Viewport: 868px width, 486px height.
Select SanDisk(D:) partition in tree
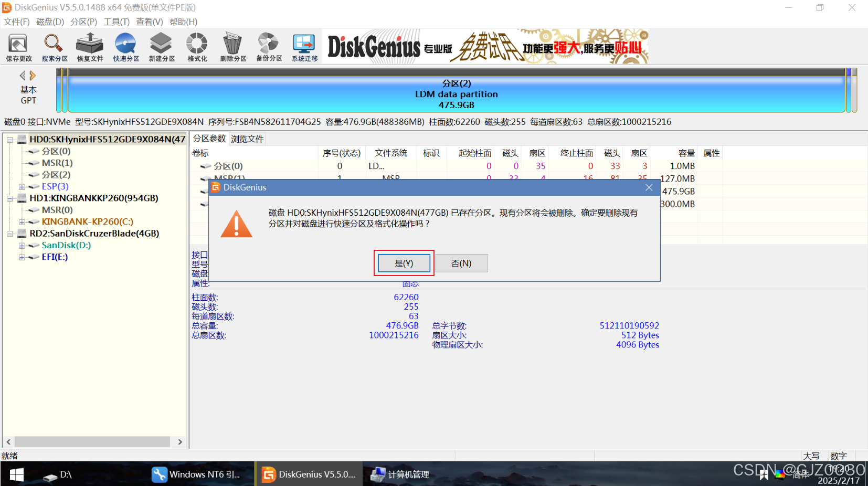click(x=66, y=245)
